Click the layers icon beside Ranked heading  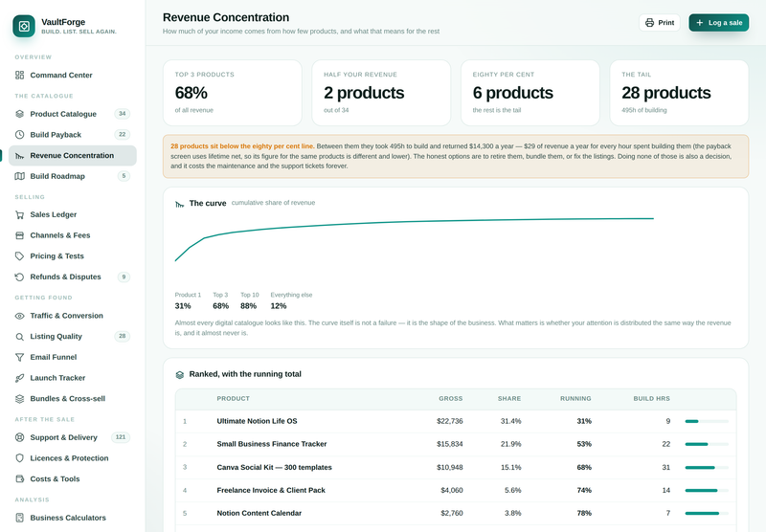pyautogui.click(x=179, y=374)
